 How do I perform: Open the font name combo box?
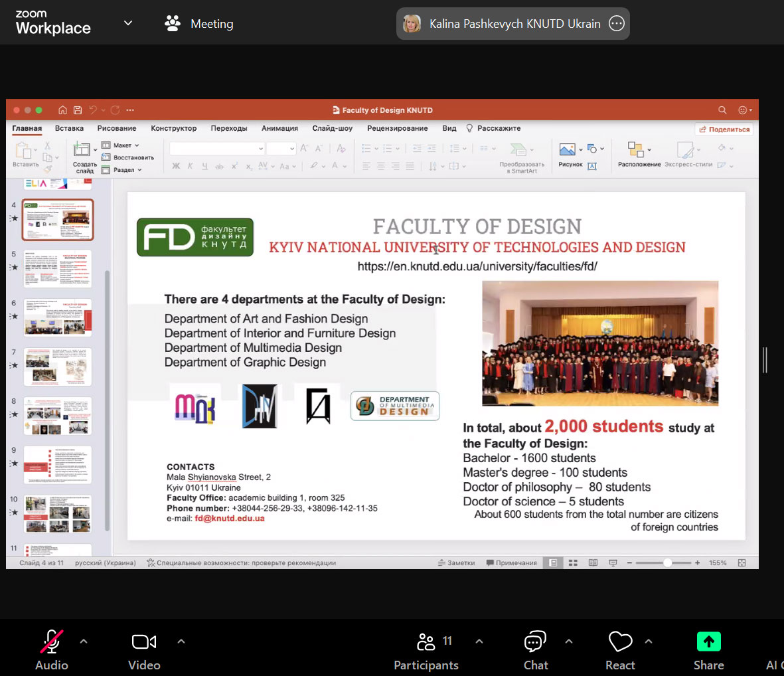pos(217,149)
